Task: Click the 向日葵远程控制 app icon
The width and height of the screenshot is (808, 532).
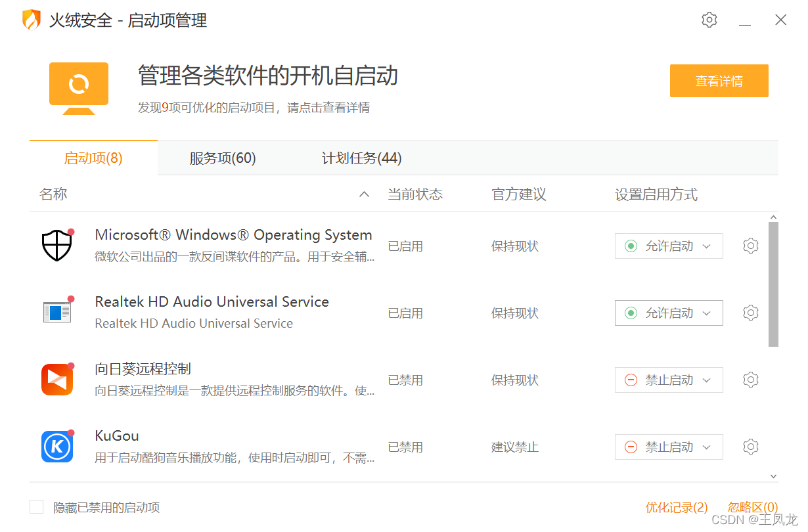Action: pyautogui.click(x=57, y=379)
